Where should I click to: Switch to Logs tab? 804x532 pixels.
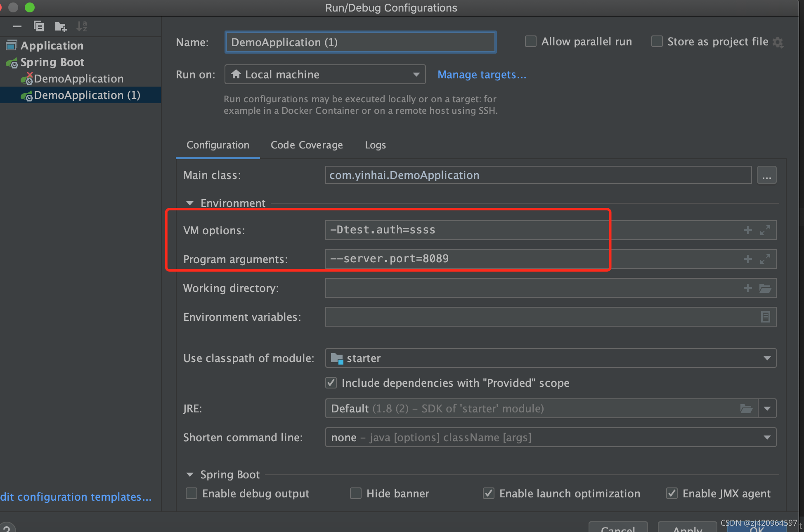tap(375, 145)
